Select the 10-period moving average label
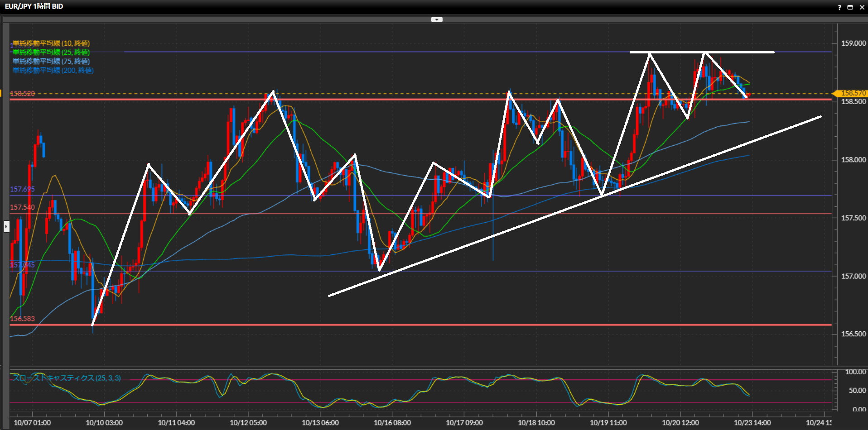 [51, 43]
